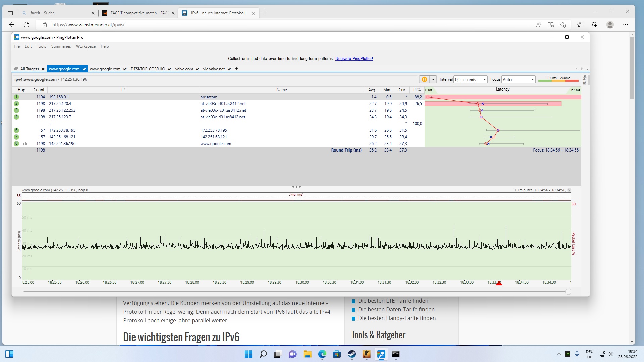Screen dimensions: 644x362
Task: Toggle checkmark on DESKTOP-COSR1IO tab
Action: [170, 69]
